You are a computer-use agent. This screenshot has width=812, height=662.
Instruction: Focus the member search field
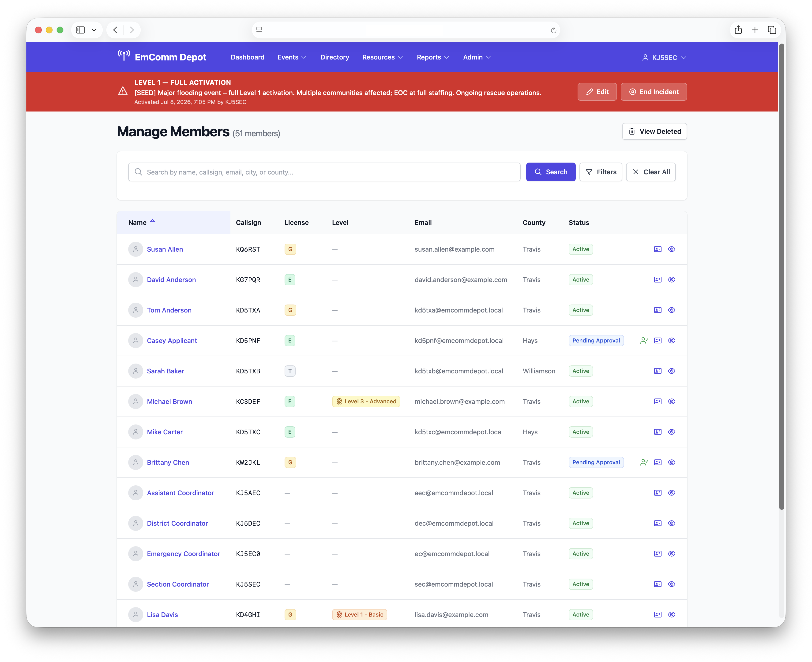coord(324,172)
